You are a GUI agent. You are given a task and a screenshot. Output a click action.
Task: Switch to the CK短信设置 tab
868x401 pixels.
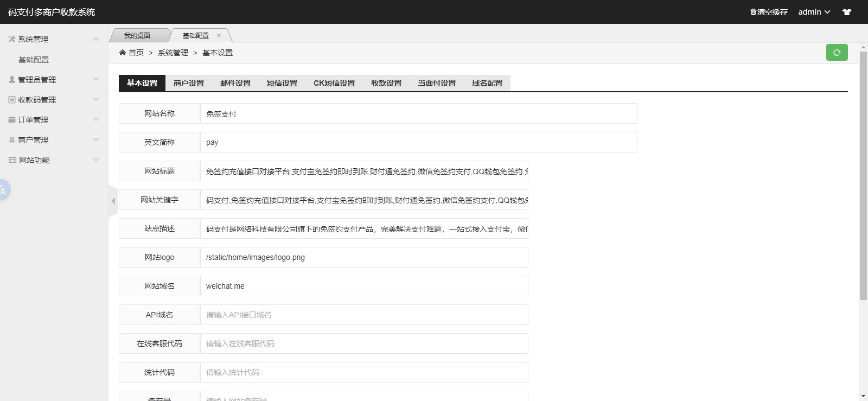(x=334, y=83)
